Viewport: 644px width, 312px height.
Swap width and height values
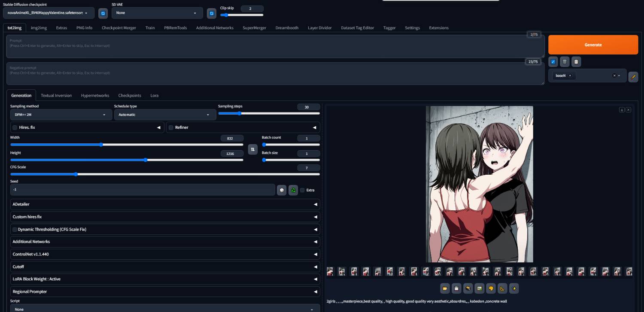pyautogui.click(x=253, y=149)
